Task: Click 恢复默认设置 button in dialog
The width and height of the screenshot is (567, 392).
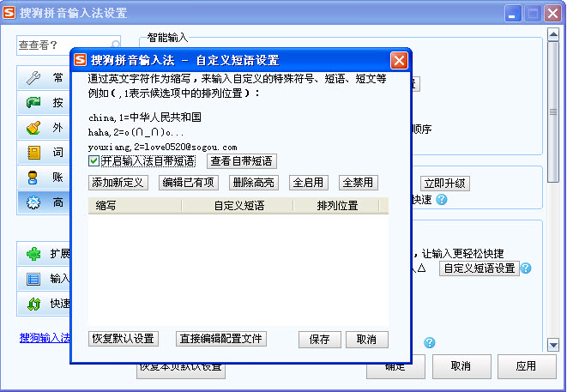Action: click(124, 339)
